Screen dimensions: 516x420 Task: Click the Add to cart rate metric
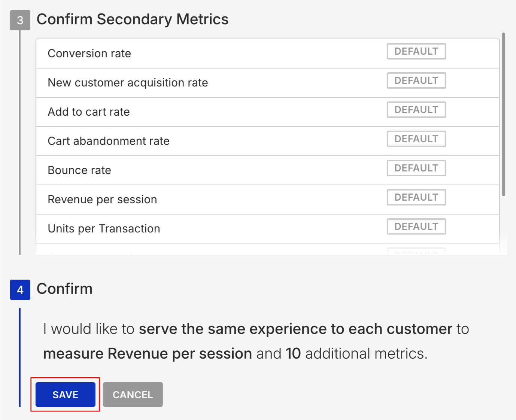tap(88, 112)
